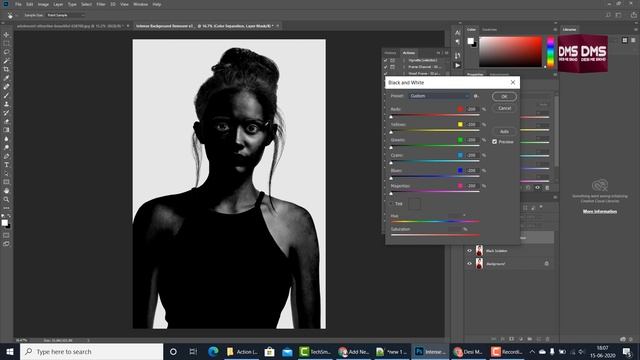Change screen mode icon in toolbar

pyautogui.click(x=6, y=244)
